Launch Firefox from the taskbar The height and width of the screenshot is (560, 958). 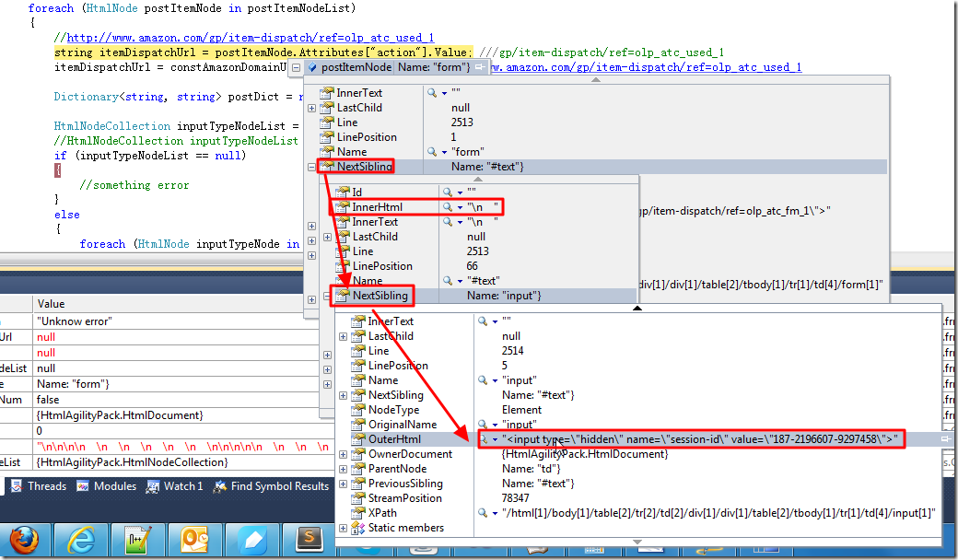tap(23, 541)
